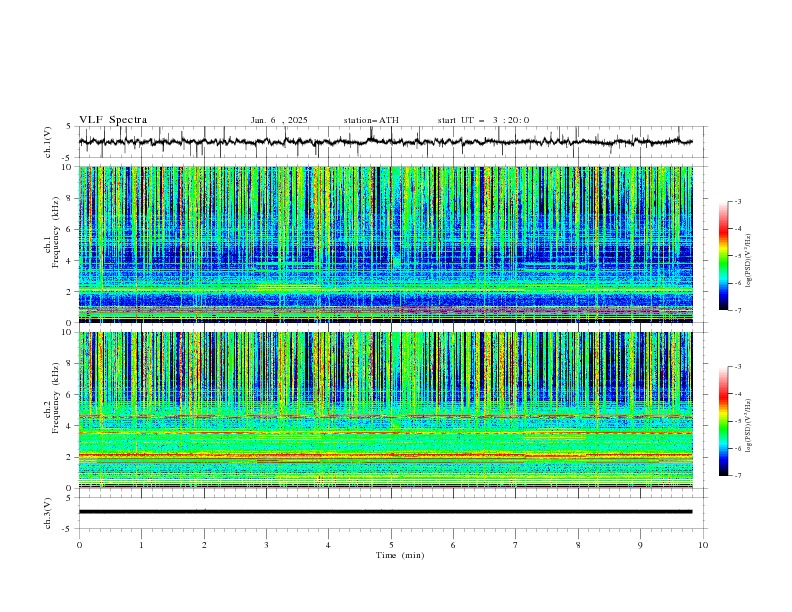
Task: Click time axis tick label "4"
Action: tap(329, 545)
